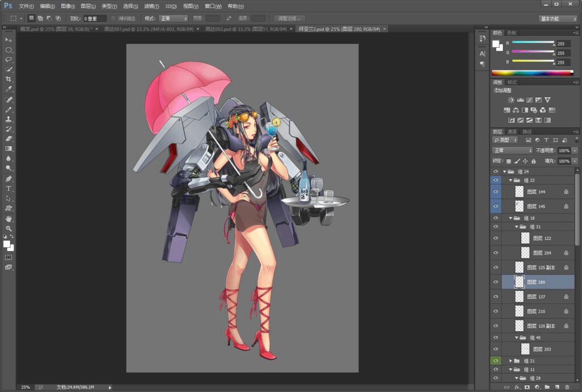
Task: Add a Channel Mixer adjustment
Action: pos(543,110)
